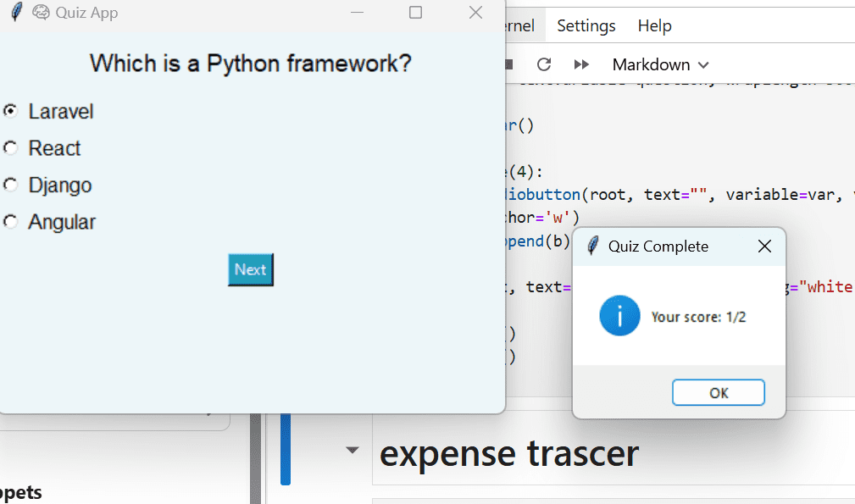Collapse the expense trascer heading section

pos(353,451)
